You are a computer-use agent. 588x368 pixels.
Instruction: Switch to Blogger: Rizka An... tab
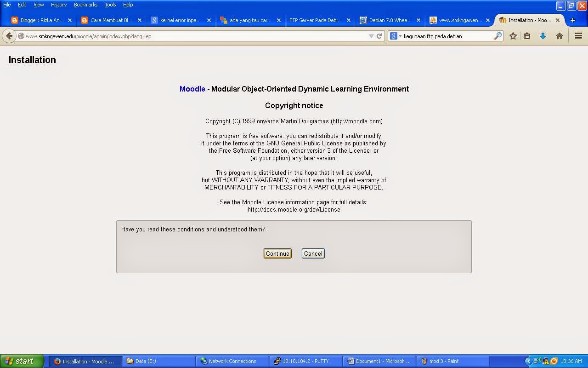[x=41, y=20]
